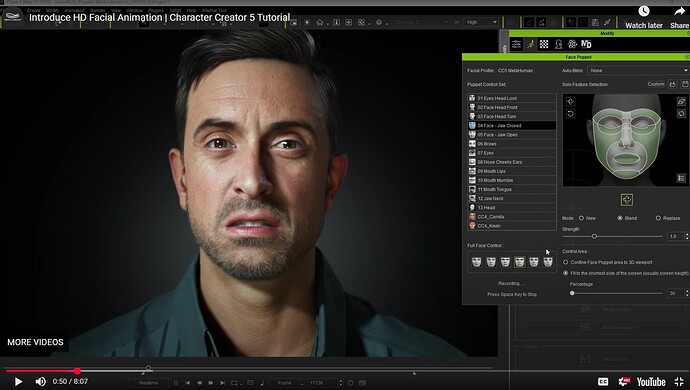This screenshot has height=390, width=690.
Task: Select 10 Mouth Mumble control set
Action: click(512, 180)
